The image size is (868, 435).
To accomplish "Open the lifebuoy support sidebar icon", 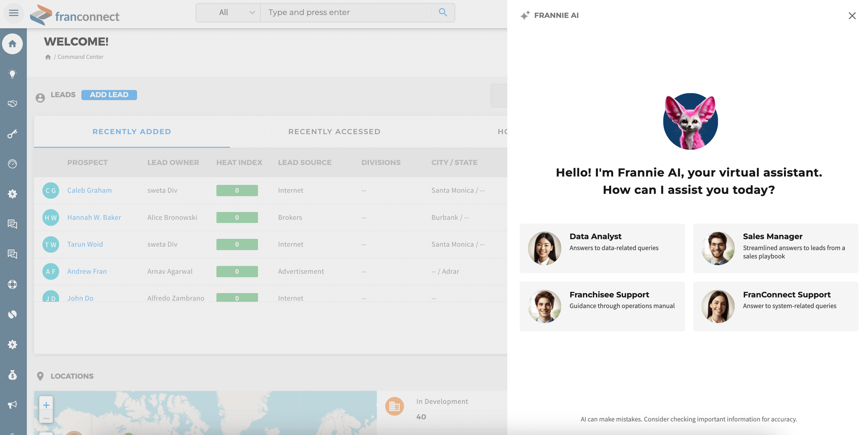I will 12,284.
